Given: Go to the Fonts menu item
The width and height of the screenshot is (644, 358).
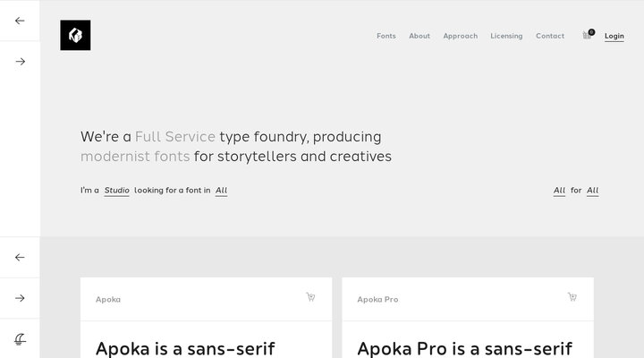Looking at the screenshot, I should point(386,37).
